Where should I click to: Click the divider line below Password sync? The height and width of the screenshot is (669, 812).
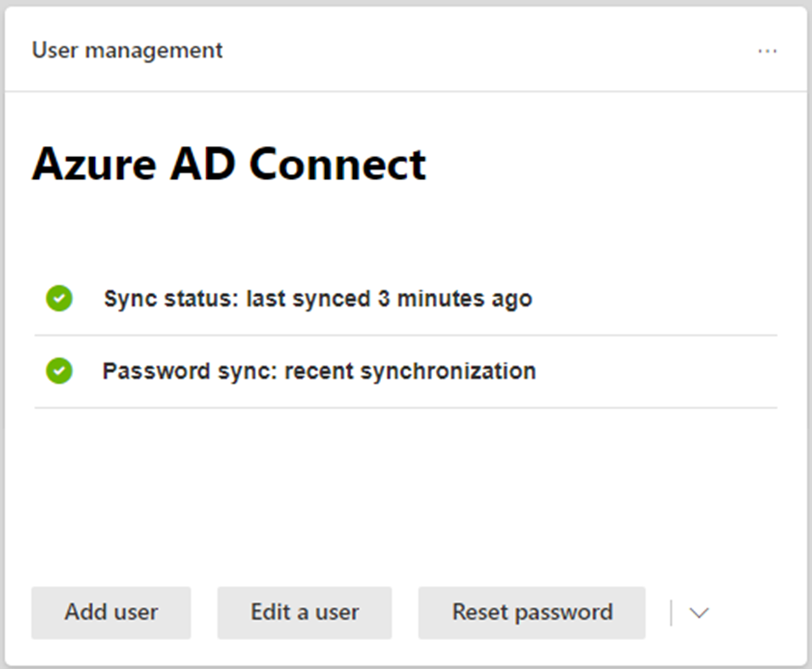click(x=406, y=408)
